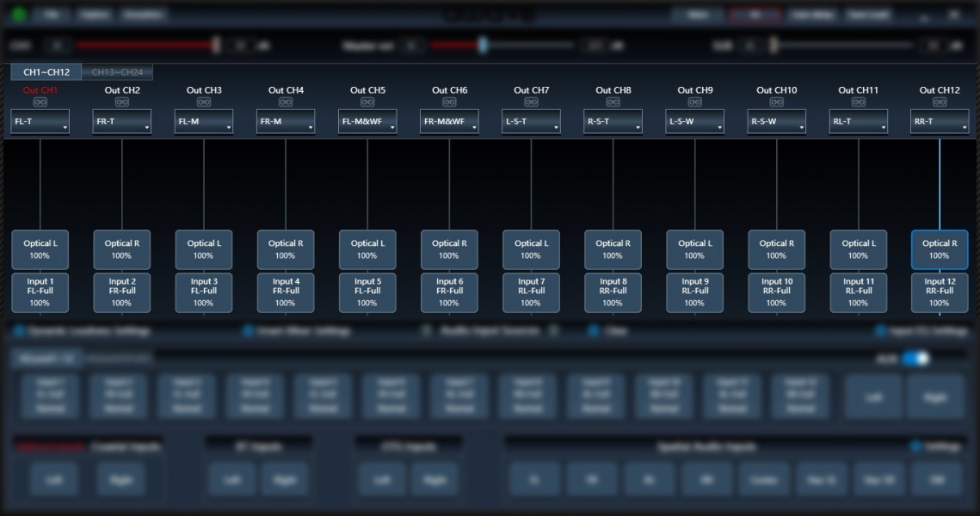Toggle the link icon under Out CH5
The height and width of the screenshot is (516, 980).
tap(367, 101)
